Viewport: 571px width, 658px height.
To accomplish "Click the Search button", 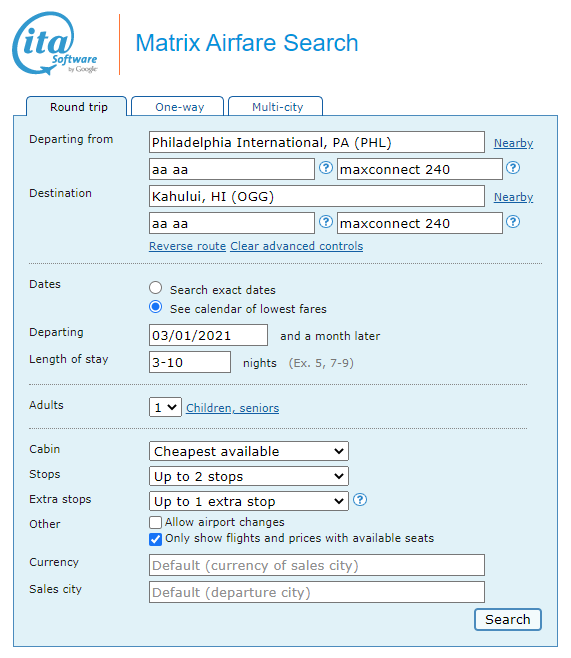I will point(508,619).
